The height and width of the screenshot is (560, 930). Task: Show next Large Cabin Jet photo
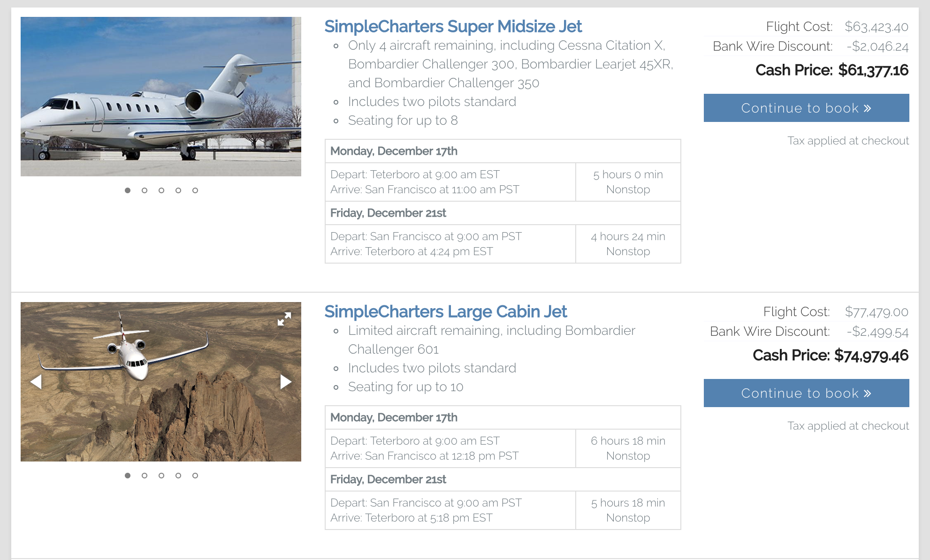(286, 382)
